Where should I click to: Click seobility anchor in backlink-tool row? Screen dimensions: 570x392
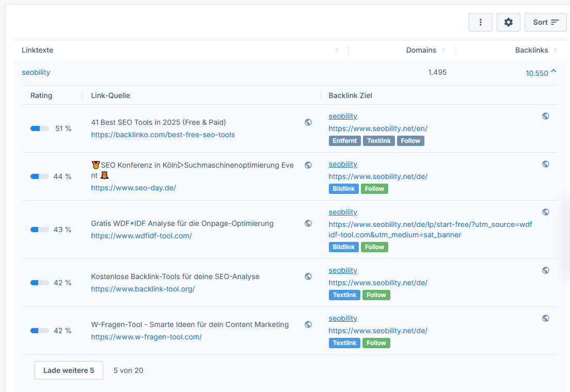coord(343,270)
